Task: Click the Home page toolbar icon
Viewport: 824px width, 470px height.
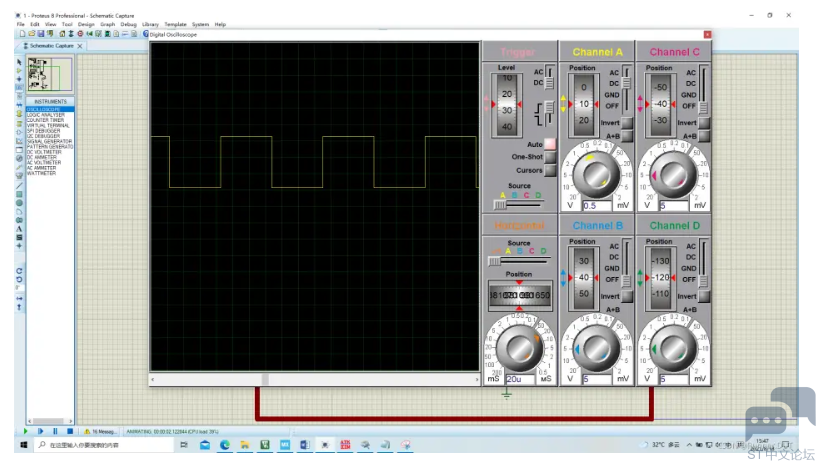Action: click(63, 34)
